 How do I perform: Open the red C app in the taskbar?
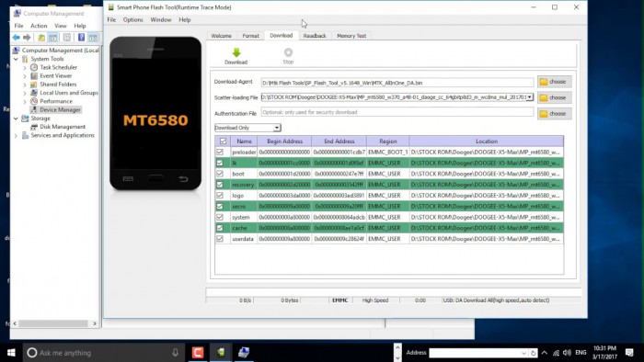point(198,353)
